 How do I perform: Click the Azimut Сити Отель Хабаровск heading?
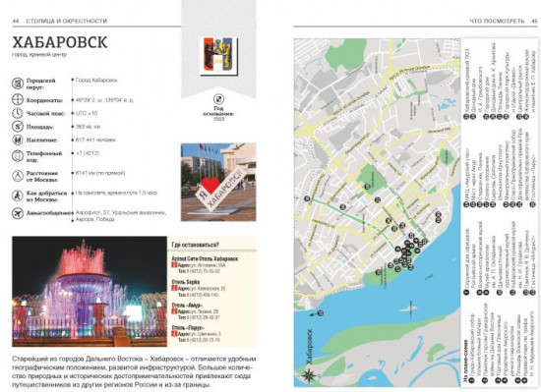[x=205, y=258]
